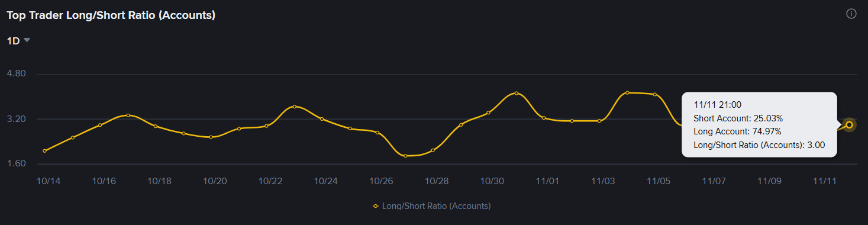Click the 10/14 data point on the line

45,151
